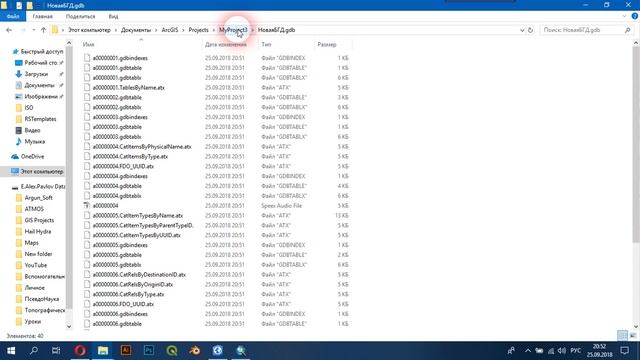Expand the ribbon with the chevron
This screenshot has width=640, height=360.
(x=624, y=16)
